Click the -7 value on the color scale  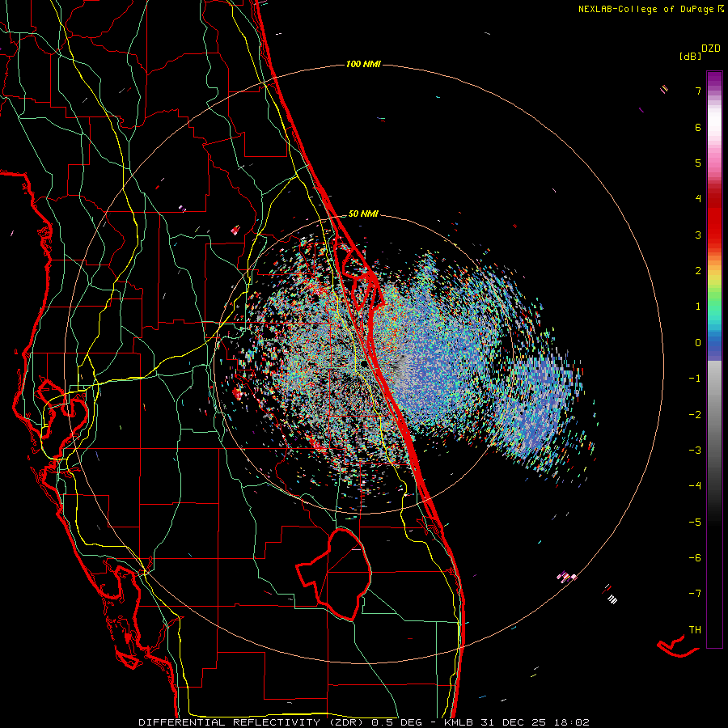[x=695, y=594]
